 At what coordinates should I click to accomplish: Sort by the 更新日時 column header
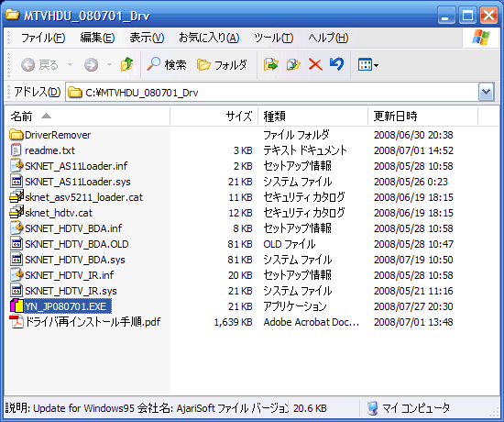click(422, 117)
